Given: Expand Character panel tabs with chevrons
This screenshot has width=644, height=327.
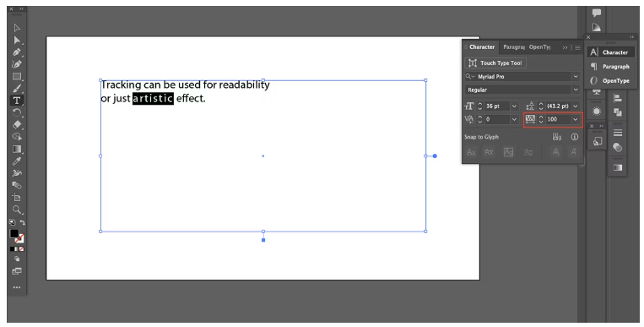Looking at the screenshot, I should coord(566,47).
